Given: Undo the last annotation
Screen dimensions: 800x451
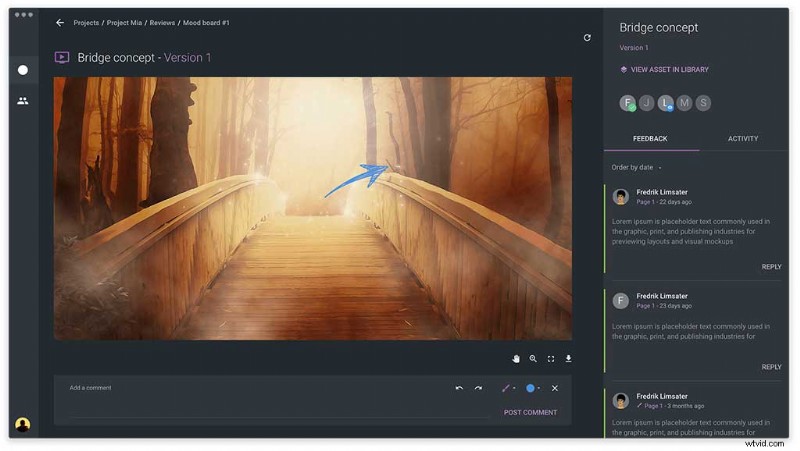Looking at the screenshot, I should [x=459, y=388].
